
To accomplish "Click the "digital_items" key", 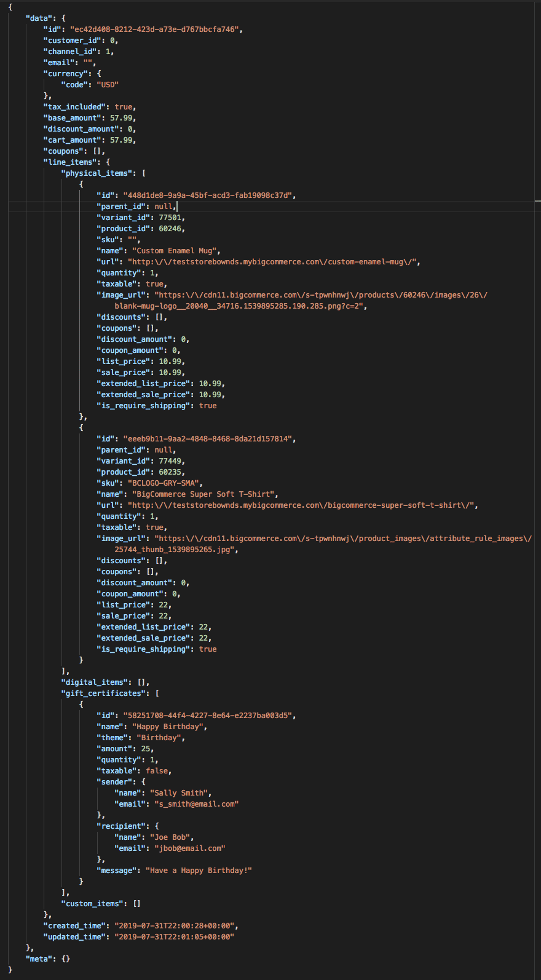I will pyautogui.click(x=94, y=682).
